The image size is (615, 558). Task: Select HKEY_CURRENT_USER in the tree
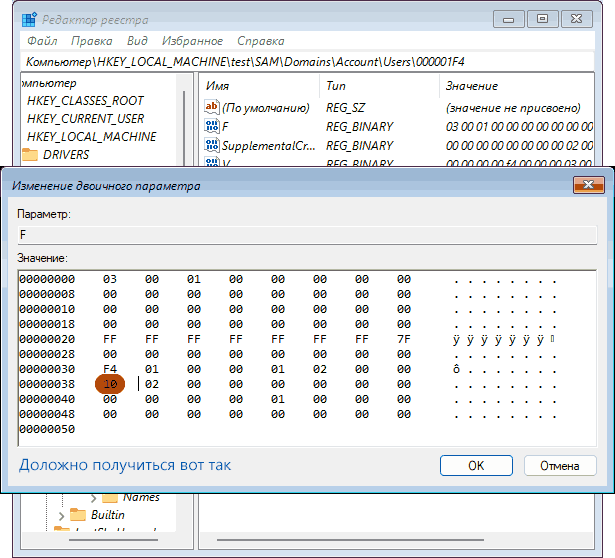point(86,118)
